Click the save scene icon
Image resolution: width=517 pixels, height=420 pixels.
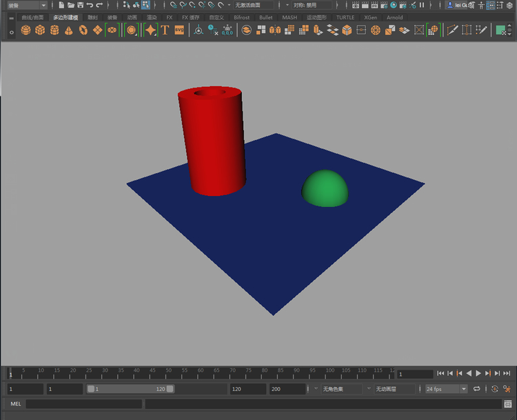81,5
